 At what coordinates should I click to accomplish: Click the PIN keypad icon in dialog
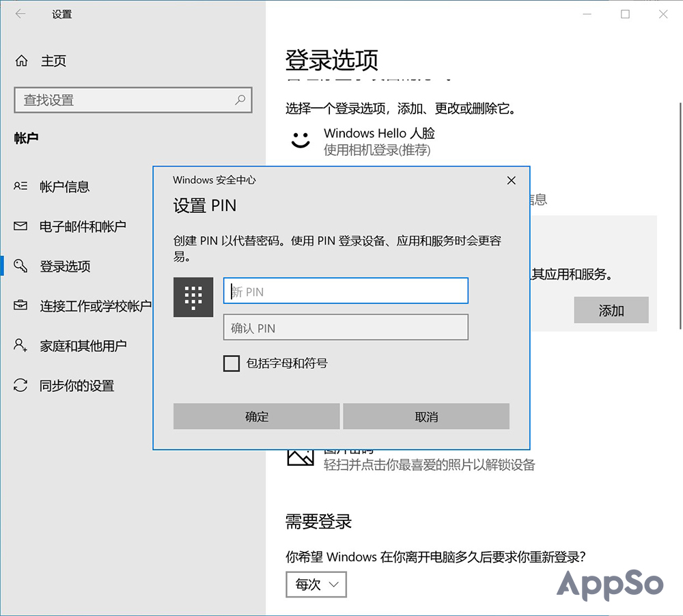[x=193, y=297]
